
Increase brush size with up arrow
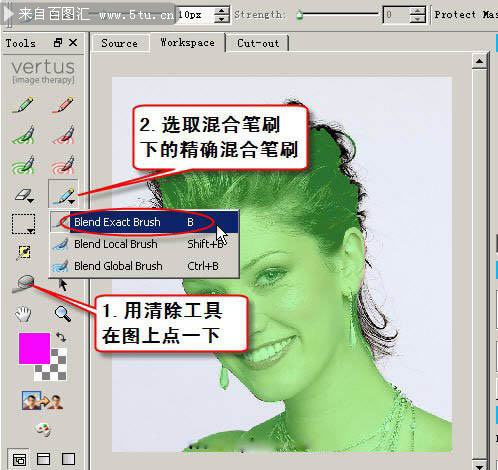222,11
